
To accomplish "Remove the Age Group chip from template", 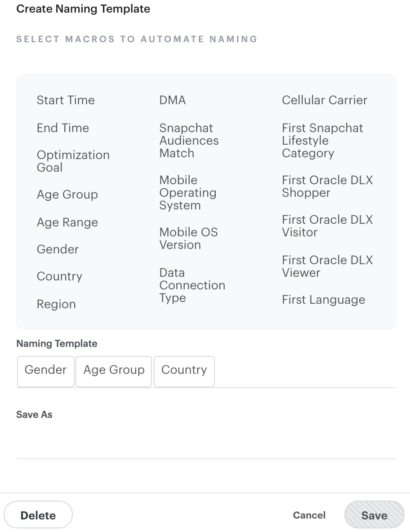I will [x=113, y=371].
